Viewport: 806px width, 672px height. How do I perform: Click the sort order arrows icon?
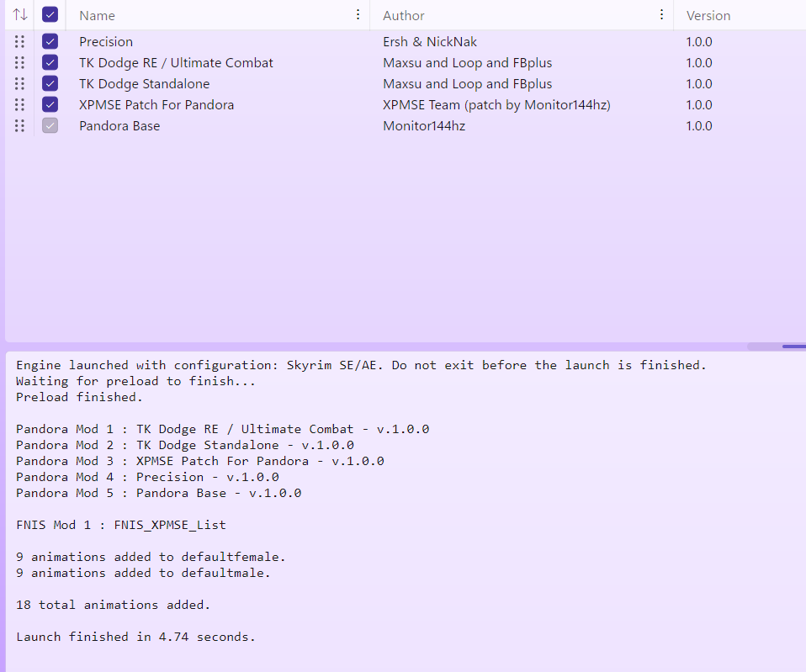click(x=20, y=14)
